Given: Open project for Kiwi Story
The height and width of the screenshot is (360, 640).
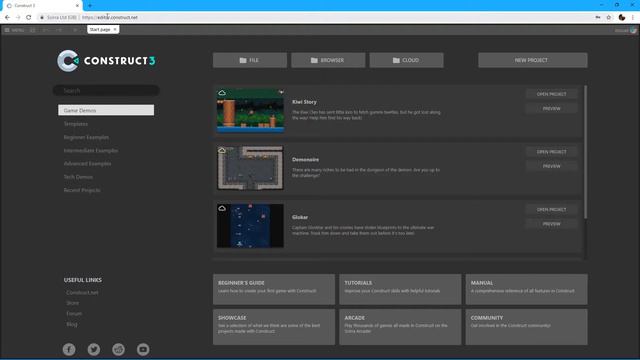Looking at the screenshot, I should click(551, 94).
